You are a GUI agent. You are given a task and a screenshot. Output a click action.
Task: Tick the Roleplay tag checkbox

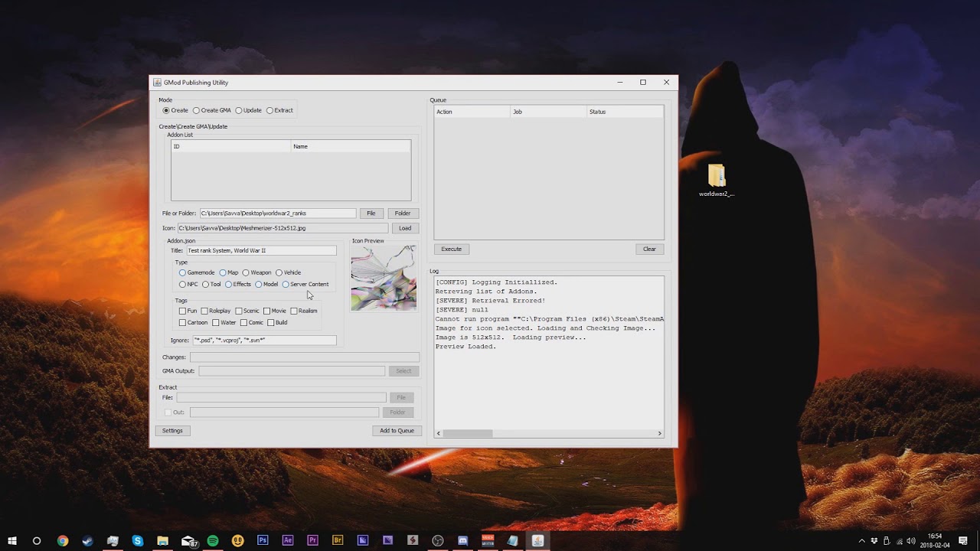[204, 311]
